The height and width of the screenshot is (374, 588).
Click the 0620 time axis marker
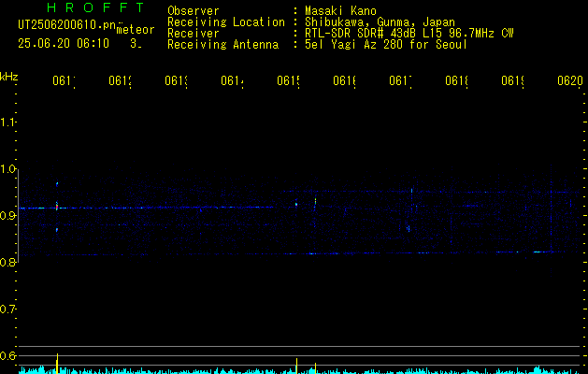tap(570, 81)
